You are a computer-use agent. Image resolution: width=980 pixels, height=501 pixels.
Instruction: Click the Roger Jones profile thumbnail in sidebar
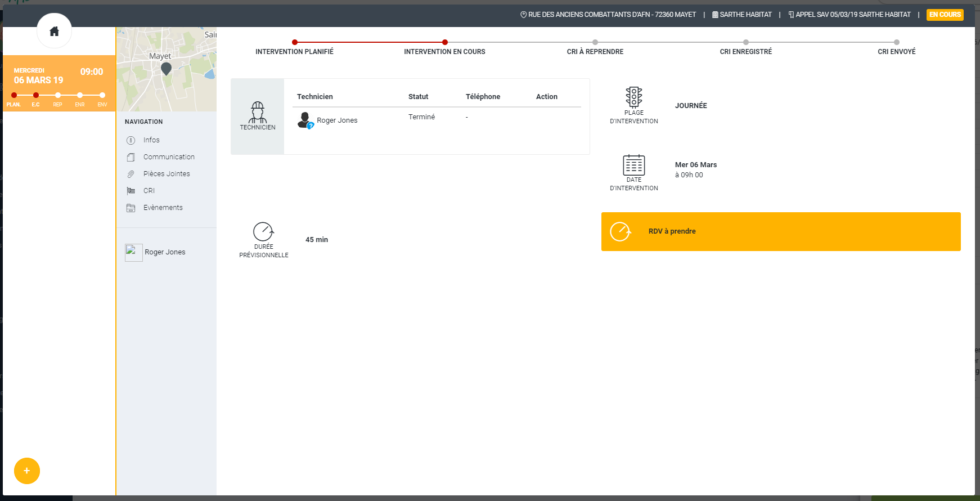(133, 252)
